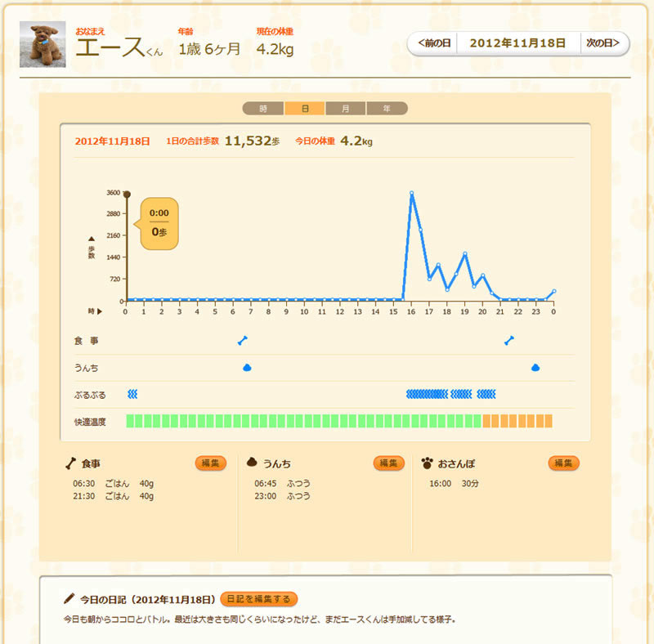Click the early-morning shake icon in ぶるぶる row
This screenshot has width=654, height=644.
tap(132, 395)
